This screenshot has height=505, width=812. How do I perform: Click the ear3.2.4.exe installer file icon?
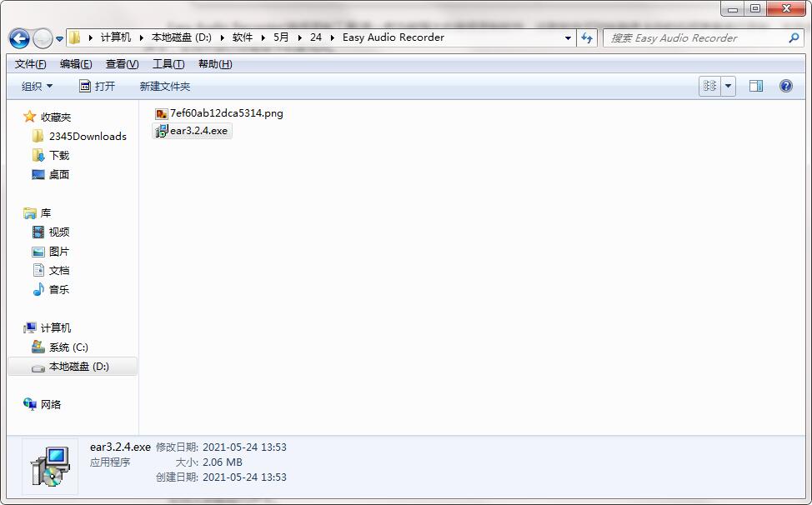162,130
